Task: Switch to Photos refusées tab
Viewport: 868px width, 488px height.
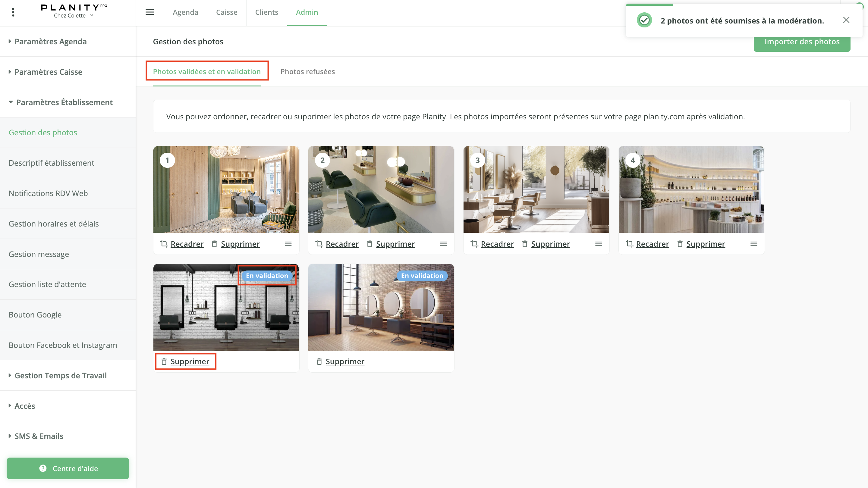Action: coord(307,71)
